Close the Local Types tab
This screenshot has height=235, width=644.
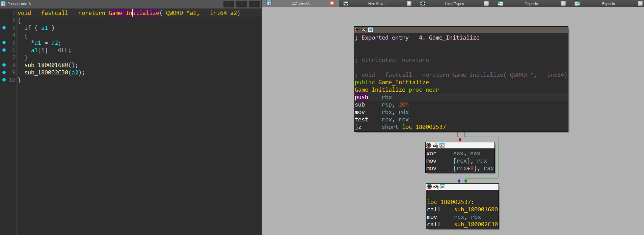[486, 3]
